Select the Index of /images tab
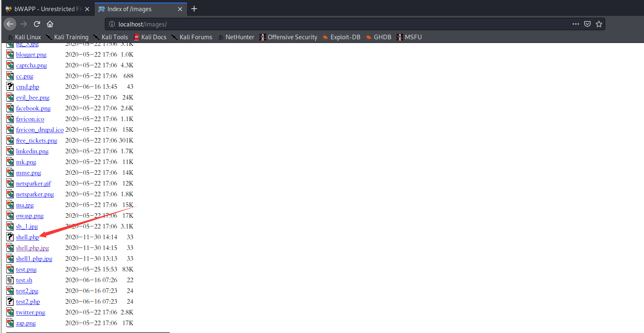Viewport: 644px width, 333px height. 141,9
